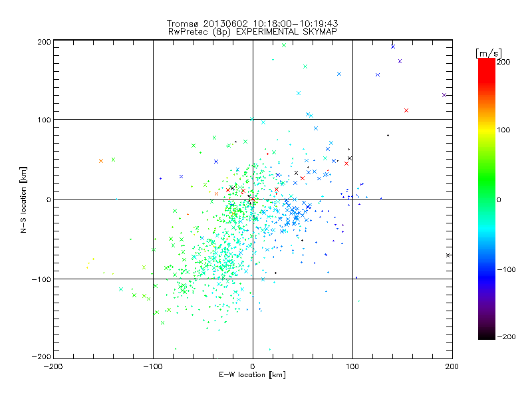
Task: Click the 200 label on the colorbar scale
Action: point(503,62)
